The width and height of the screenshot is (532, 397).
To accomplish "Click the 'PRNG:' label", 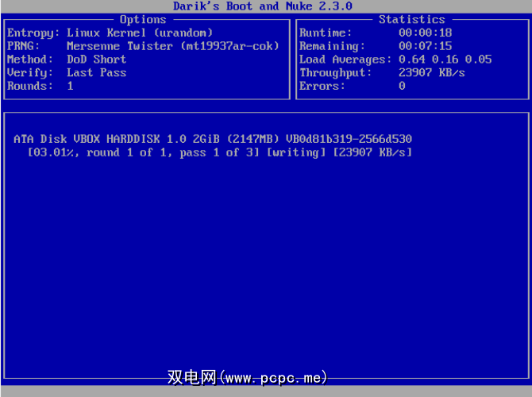I will 23,46.
